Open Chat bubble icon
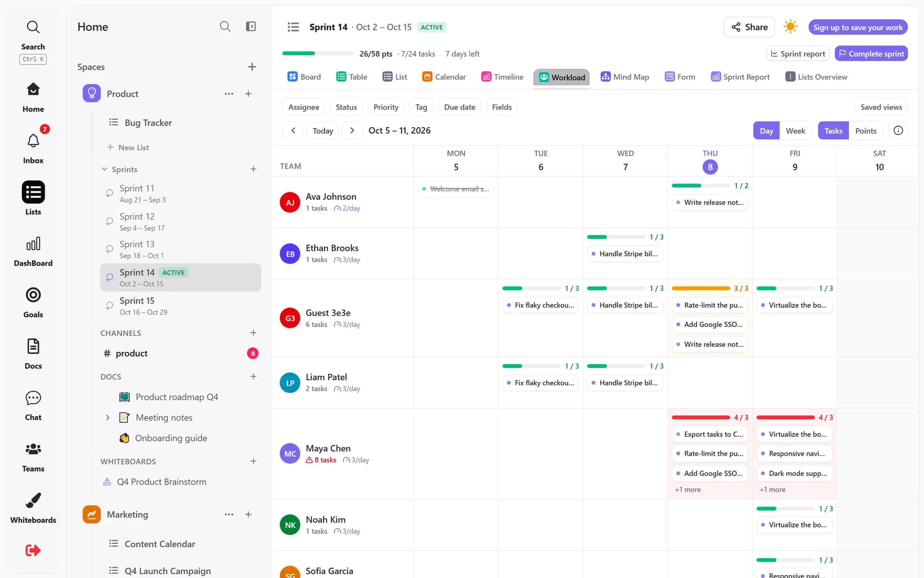Image resolution: width=924 pixels, height=578 pixels. click(x=33, y=398)
